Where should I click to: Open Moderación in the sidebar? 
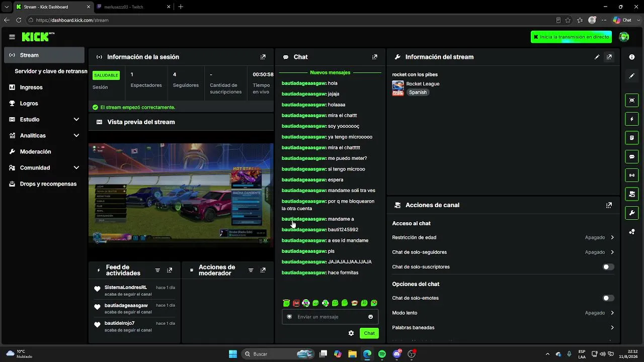coord(44,152)
